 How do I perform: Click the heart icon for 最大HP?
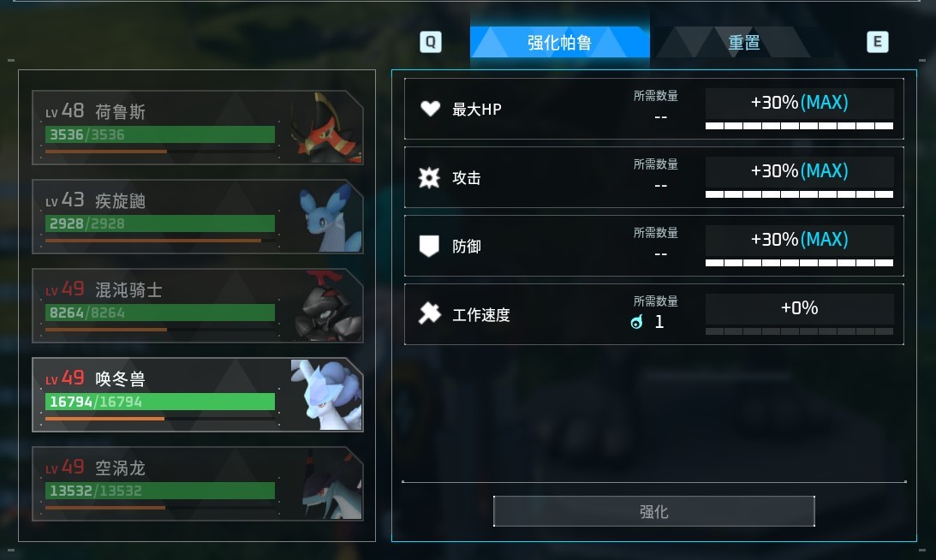(x=430, y=109)
